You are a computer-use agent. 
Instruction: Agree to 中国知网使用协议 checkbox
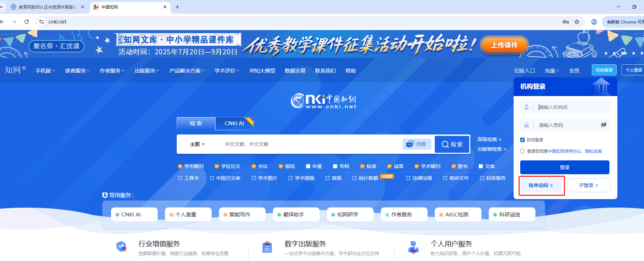tap(523, 151)
